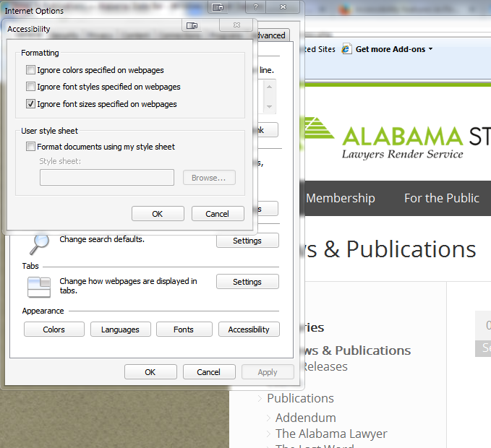This screenshot has height=448, width=491.
Task: Expand the Publications sidebar chevron
Action: [260, 398]
